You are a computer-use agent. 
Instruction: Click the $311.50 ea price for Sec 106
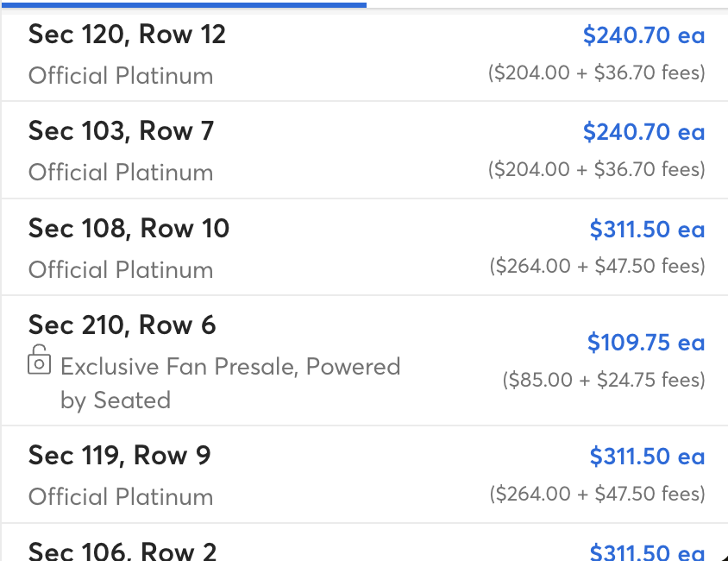(x=647, y=552)
